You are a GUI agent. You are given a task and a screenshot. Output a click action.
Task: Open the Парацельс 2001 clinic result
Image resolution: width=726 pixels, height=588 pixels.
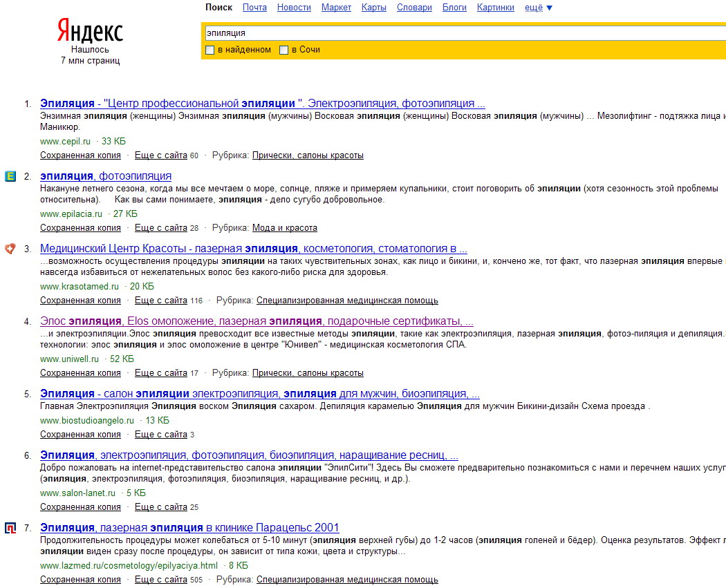point(189,528)
